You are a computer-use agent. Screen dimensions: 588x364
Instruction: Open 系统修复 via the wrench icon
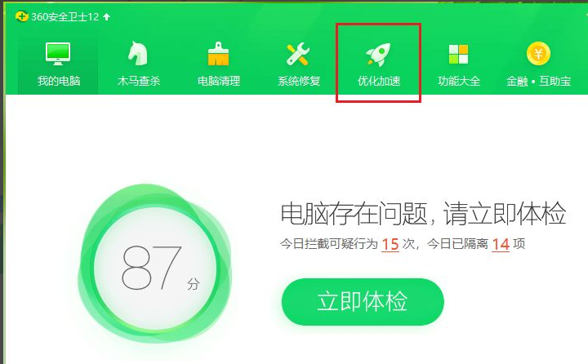tap(298, 54)
